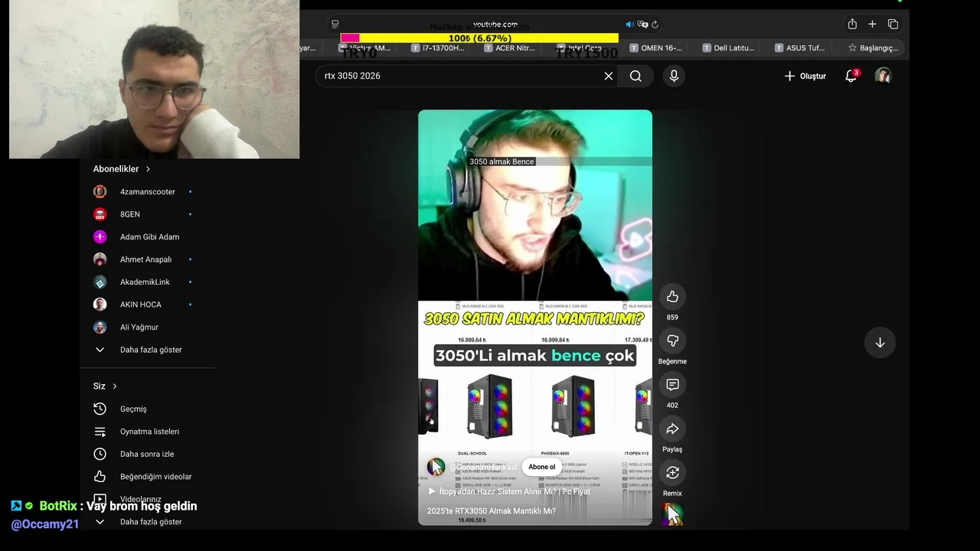
Task: Open a new browser tab with plus
Action: pos(872,24)
